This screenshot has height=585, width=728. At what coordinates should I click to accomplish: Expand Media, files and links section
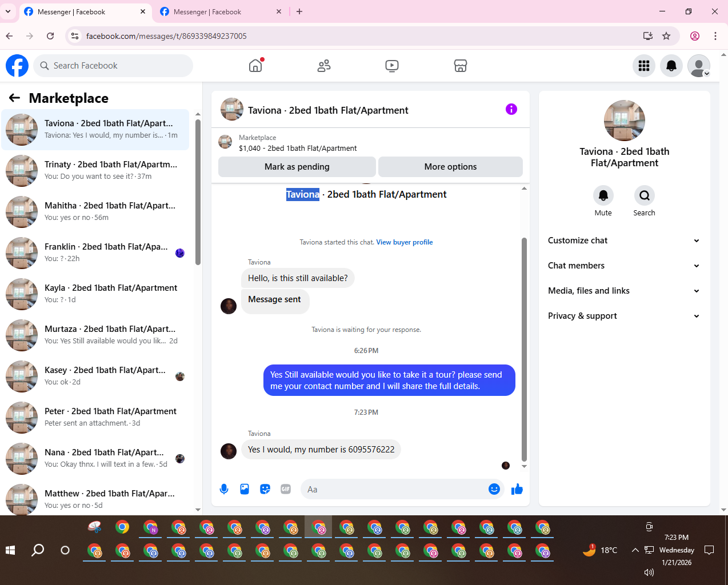click(624, 291)
